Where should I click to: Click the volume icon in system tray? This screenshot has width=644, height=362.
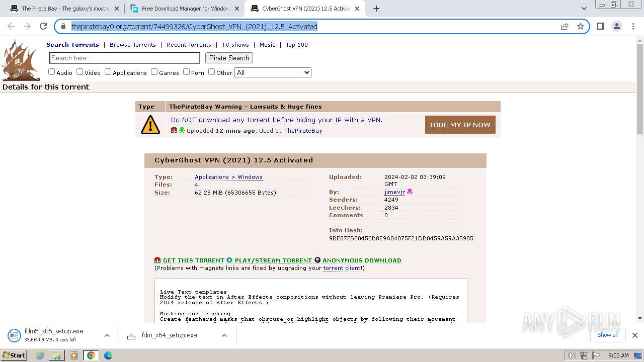(x=572, y=355)
